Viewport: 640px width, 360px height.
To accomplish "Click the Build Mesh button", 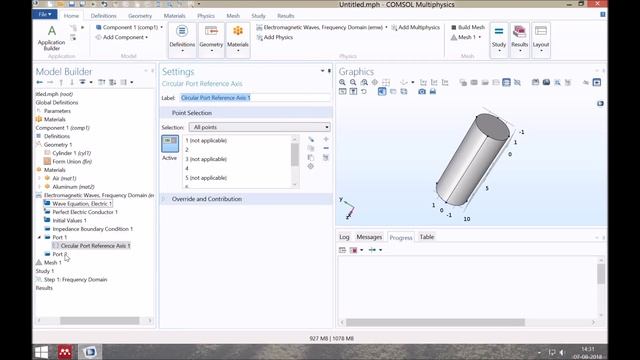I will coord(468,27).
